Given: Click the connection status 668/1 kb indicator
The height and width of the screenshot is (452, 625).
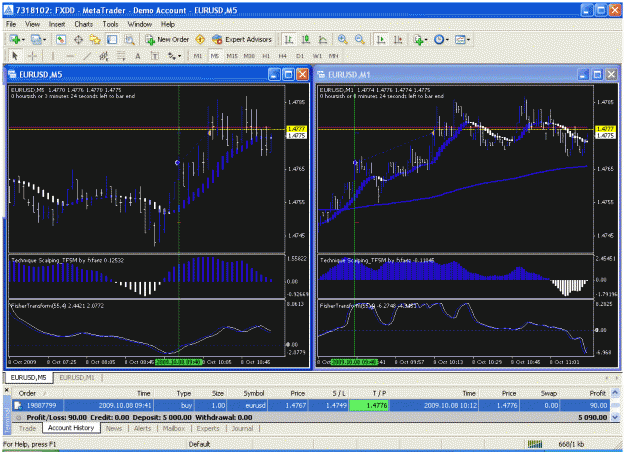Looking at the screenshot, I should point(554,444).
